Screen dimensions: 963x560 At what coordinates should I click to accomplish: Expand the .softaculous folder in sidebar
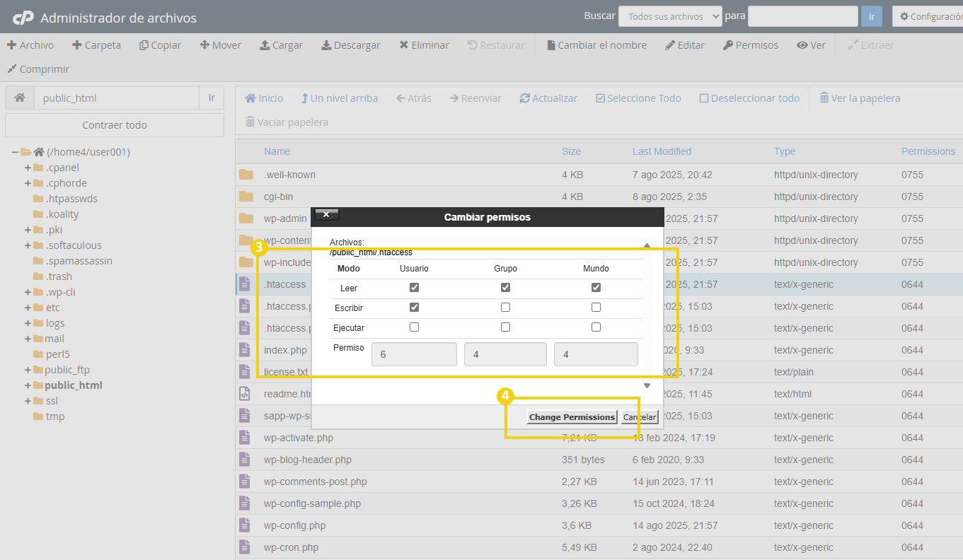(29, 245)
